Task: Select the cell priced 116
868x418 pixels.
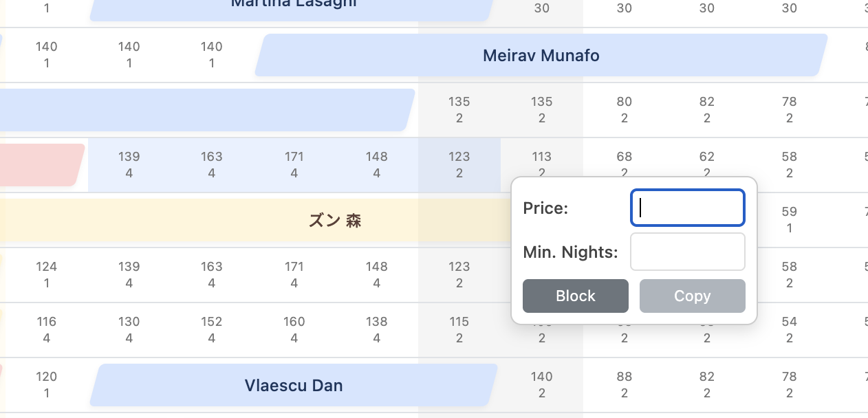Action: point(47,329)
